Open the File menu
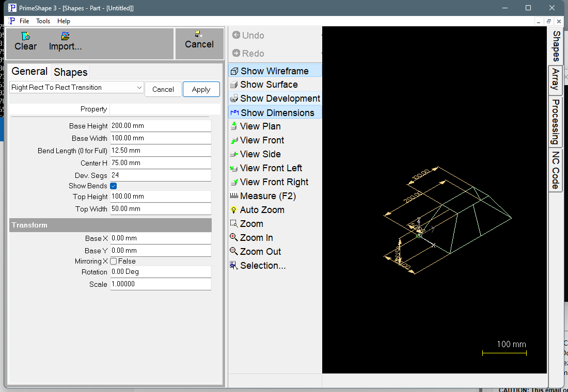The image size is (568, 392). coord(24,21)
